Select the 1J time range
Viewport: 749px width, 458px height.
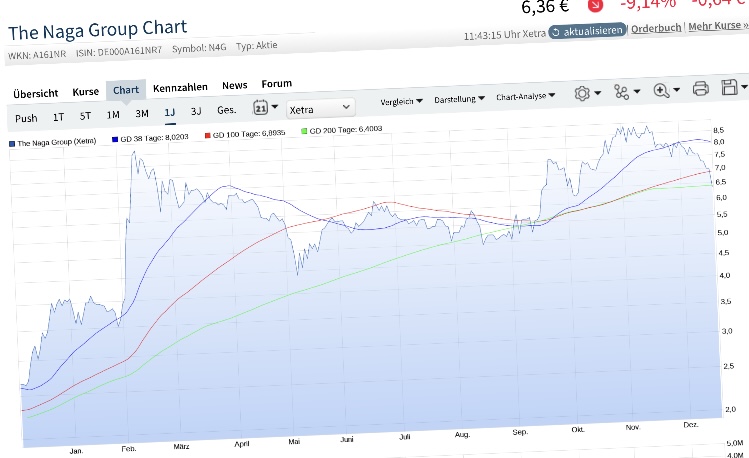[169, 112]
